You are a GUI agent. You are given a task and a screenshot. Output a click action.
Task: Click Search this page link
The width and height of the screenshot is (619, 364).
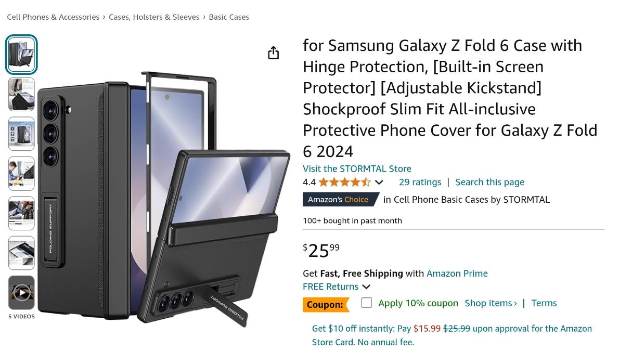click(489, 182)
